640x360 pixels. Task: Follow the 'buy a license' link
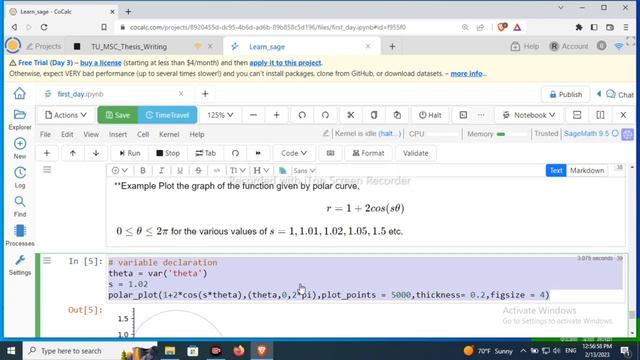pos(101,63)
